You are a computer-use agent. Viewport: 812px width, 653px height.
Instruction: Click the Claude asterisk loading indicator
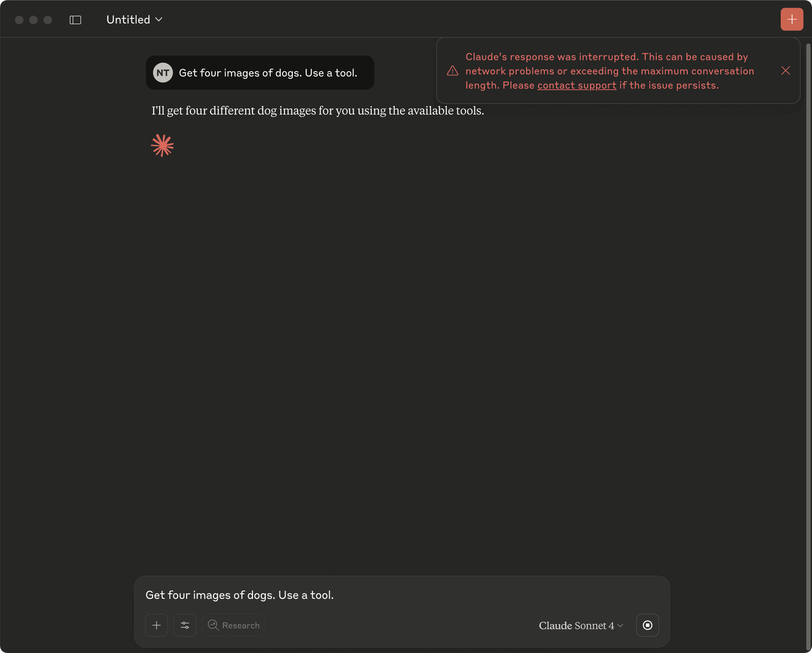click(x=162, y=145)
